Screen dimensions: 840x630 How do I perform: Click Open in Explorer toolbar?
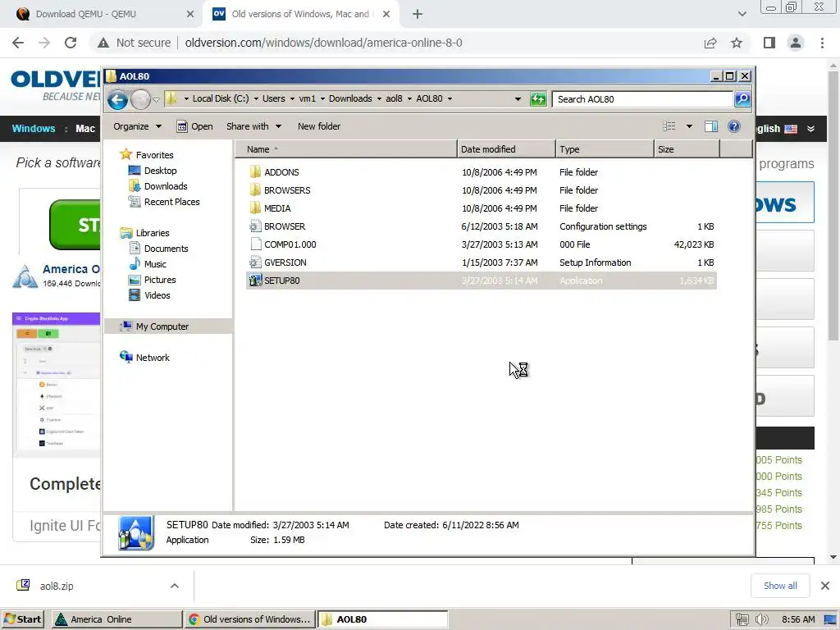195,126
